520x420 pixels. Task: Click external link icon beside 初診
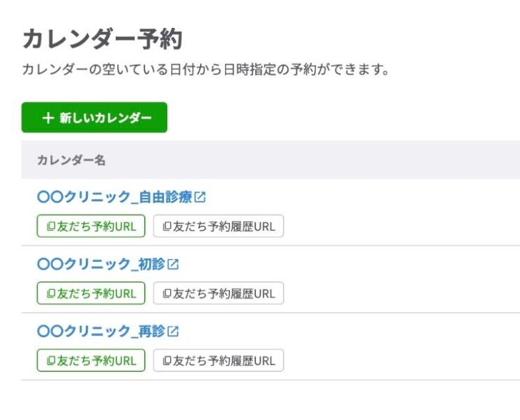click(x=174, y=265)
